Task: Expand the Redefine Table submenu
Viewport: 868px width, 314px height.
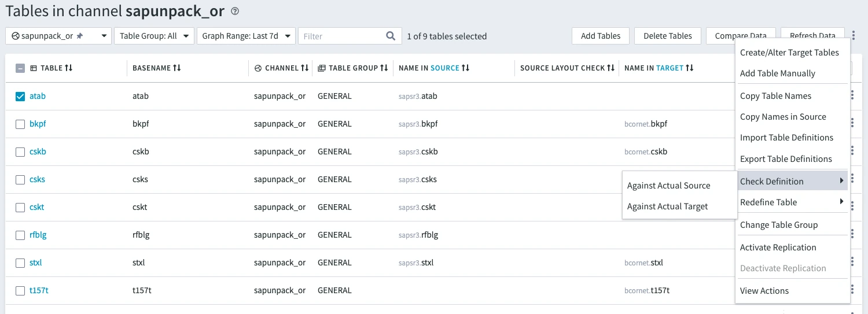Action: 792,202
